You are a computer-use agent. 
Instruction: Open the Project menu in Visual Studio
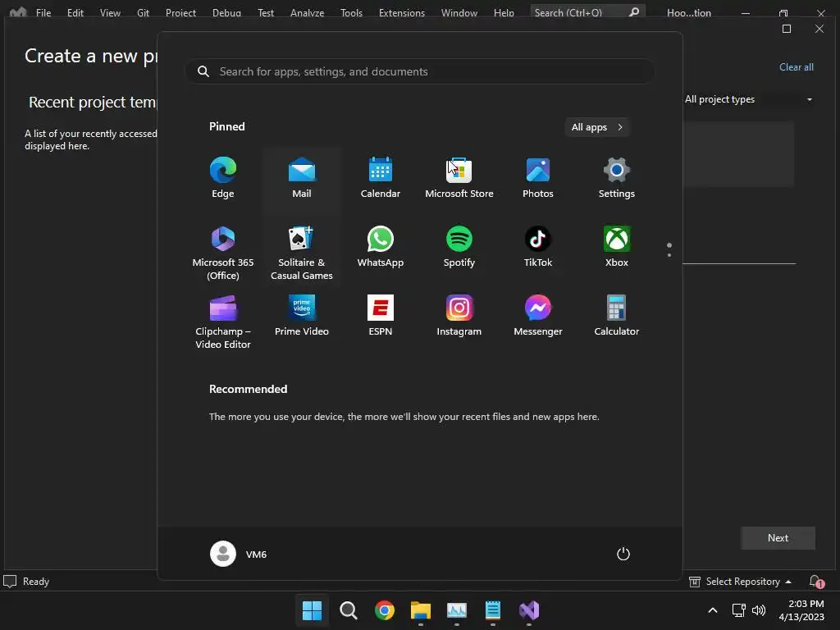click(180, 12)
